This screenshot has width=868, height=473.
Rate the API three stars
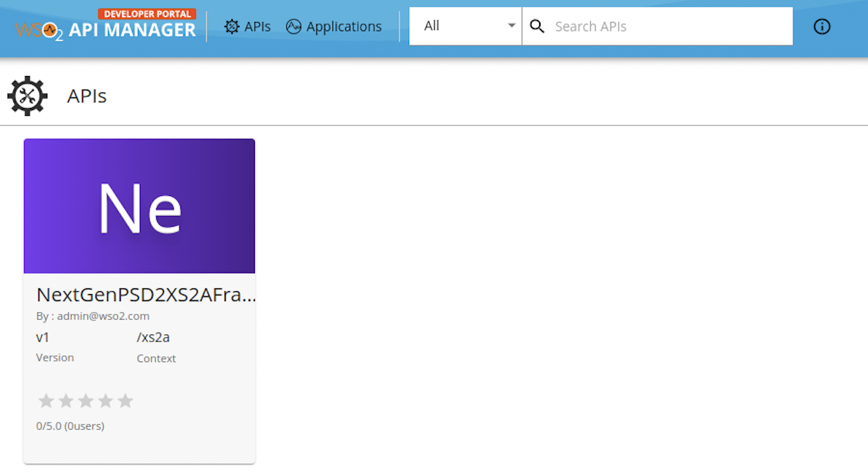[x=86, y=401]
